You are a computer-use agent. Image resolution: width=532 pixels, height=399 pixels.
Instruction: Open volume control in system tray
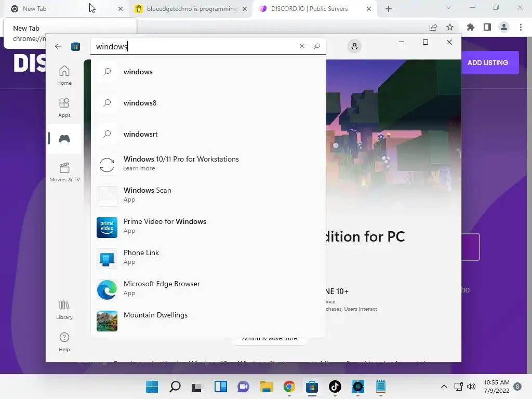tap(471, 387)
